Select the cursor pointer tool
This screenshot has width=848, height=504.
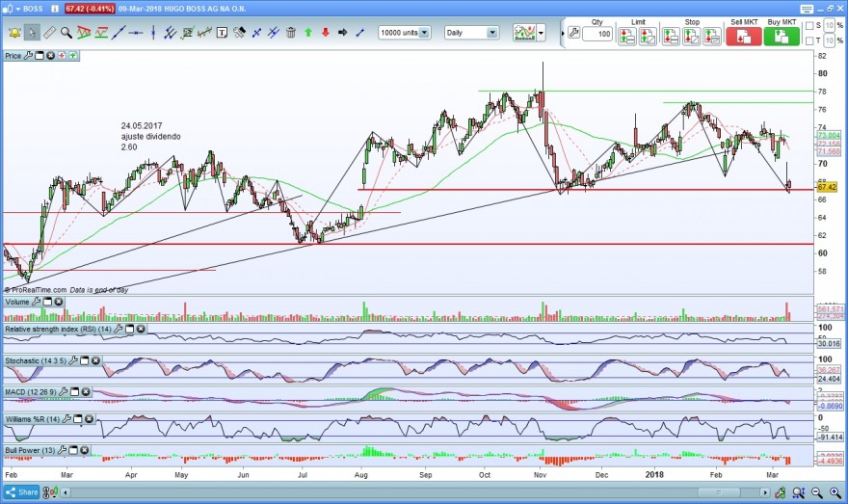coord(32,33)
